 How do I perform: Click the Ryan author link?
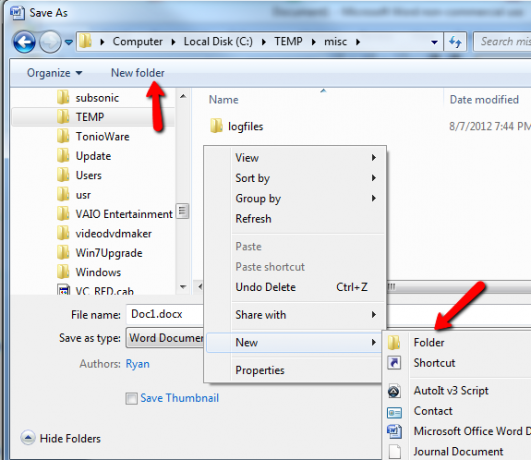137,364
